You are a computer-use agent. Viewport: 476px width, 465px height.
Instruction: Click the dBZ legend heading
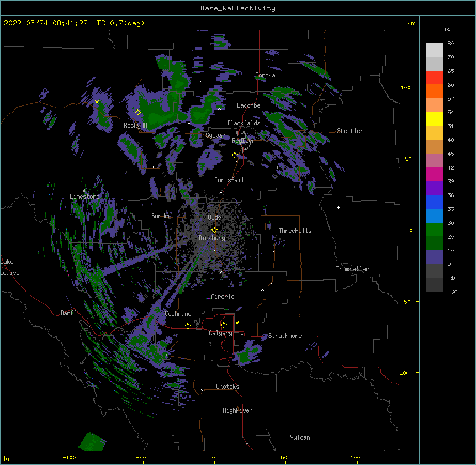[x=447, y=30]
